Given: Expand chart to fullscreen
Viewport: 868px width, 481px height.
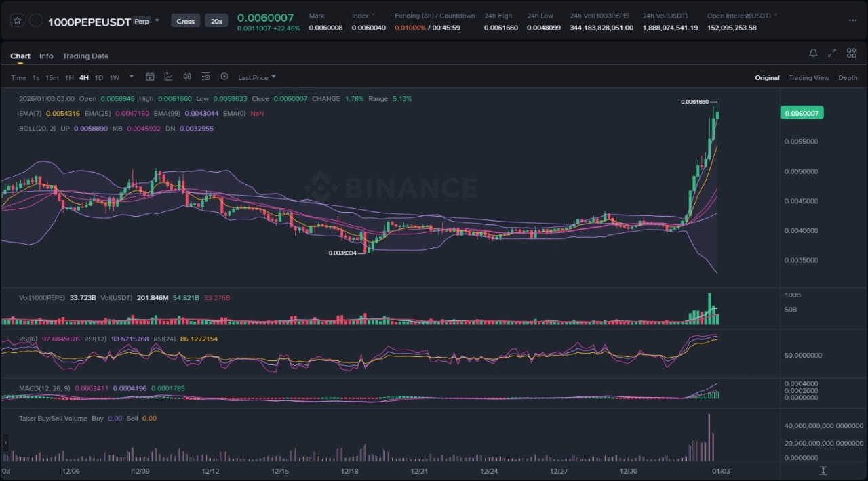Looking at the screenshot, I should pyautogui.click(x=832, y=53).
